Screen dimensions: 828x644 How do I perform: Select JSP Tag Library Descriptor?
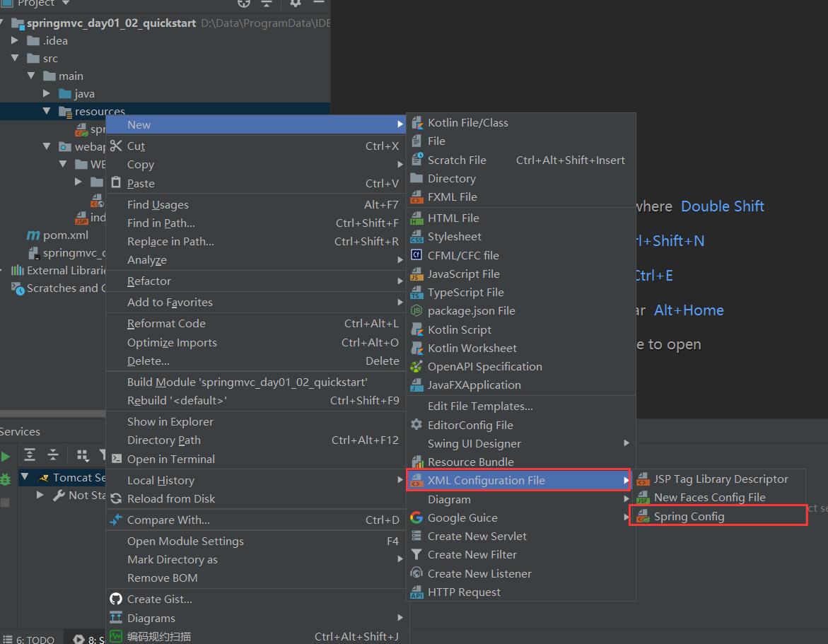point(718,479)
